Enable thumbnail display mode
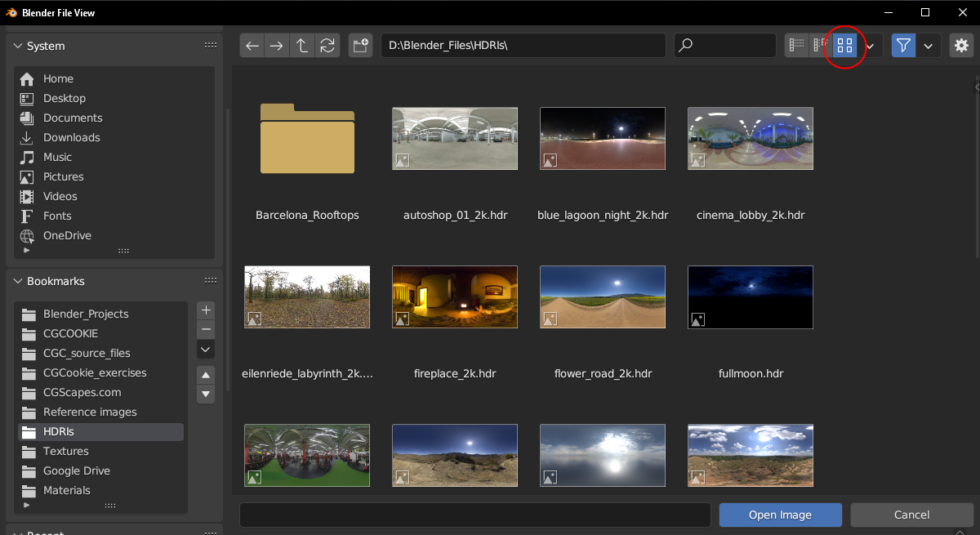 click(x=845, y=46)
